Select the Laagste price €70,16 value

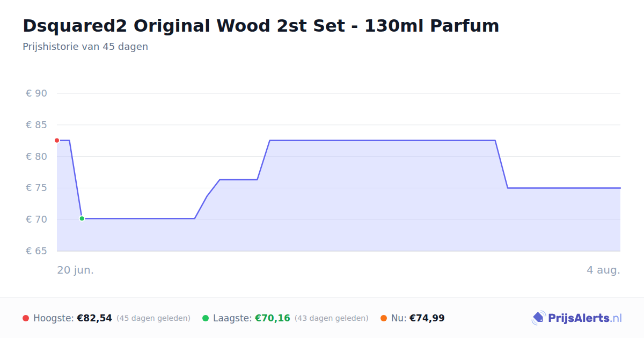[x=273, y=318]
